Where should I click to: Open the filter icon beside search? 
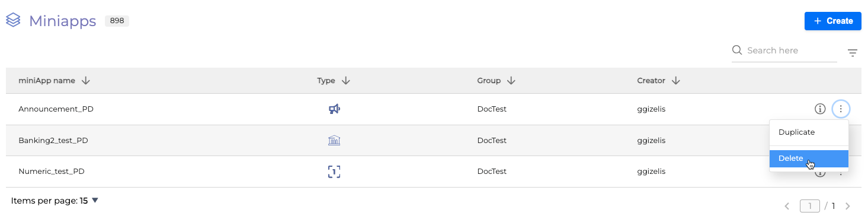tap(853, 53)
